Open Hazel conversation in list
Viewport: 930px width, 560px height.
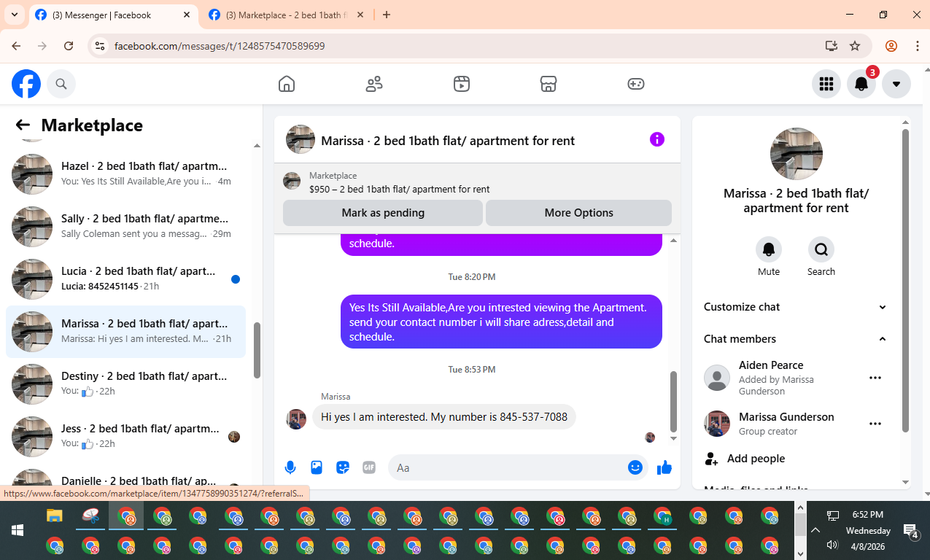pyautogui.click(x=125, y=174)
